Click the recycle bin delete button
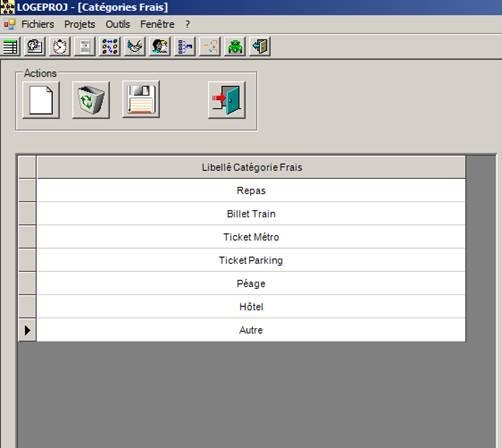502x448 pixels. click(x=91, y=100)
